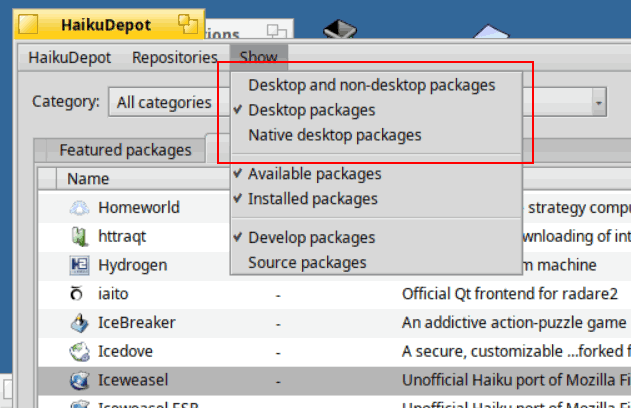Choose Desktop and non-desktop packages
631x408 pixels.
371,85
